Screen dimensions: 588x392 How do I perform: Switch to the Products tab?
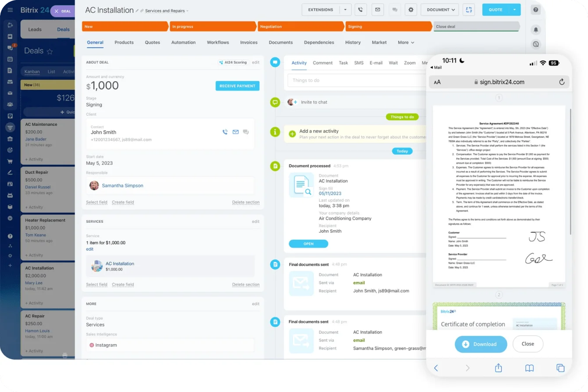124,43
